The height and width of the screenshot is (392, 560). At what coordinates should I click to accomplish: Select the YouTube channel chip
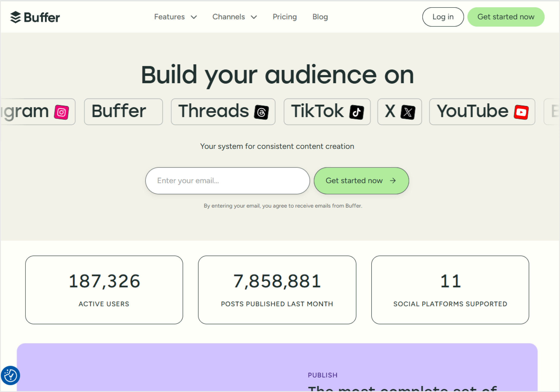click(x=482, y=112)
